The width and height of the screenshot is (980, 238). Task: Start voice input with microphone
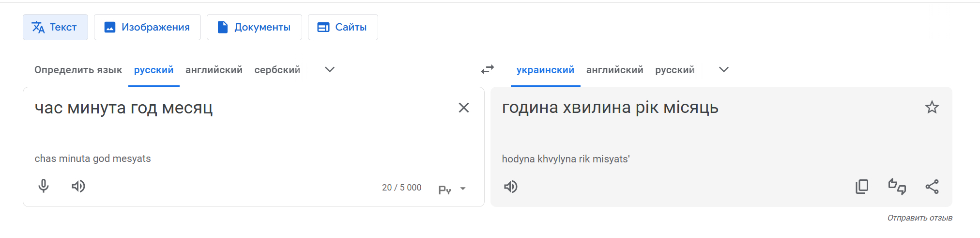click(x=44, y=186)
